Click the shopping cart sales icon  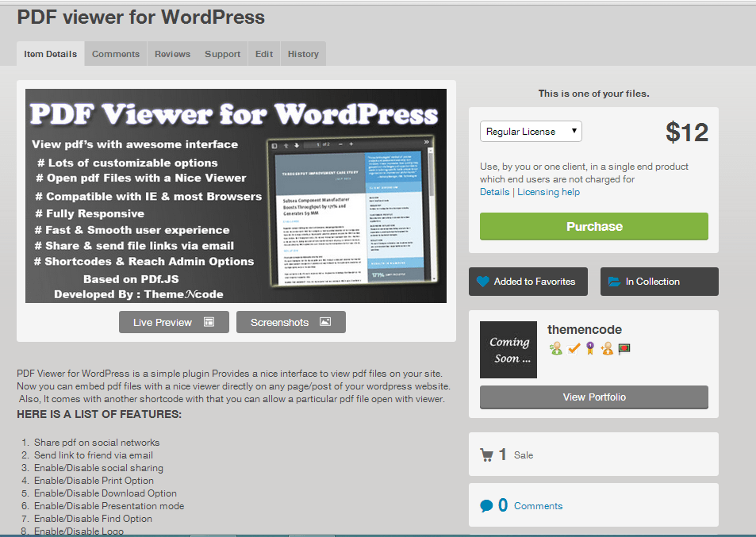point(487,455)
